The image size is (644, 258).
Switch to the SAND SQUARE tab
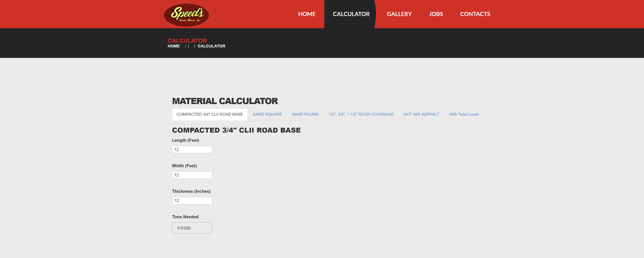[267, 114]
